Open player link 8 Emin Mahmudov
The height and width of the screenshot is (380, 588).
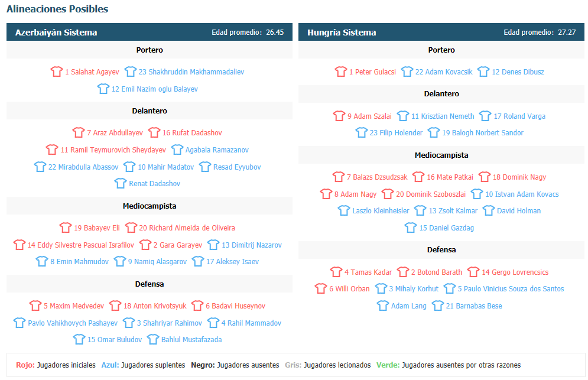[x=80, y=261]
